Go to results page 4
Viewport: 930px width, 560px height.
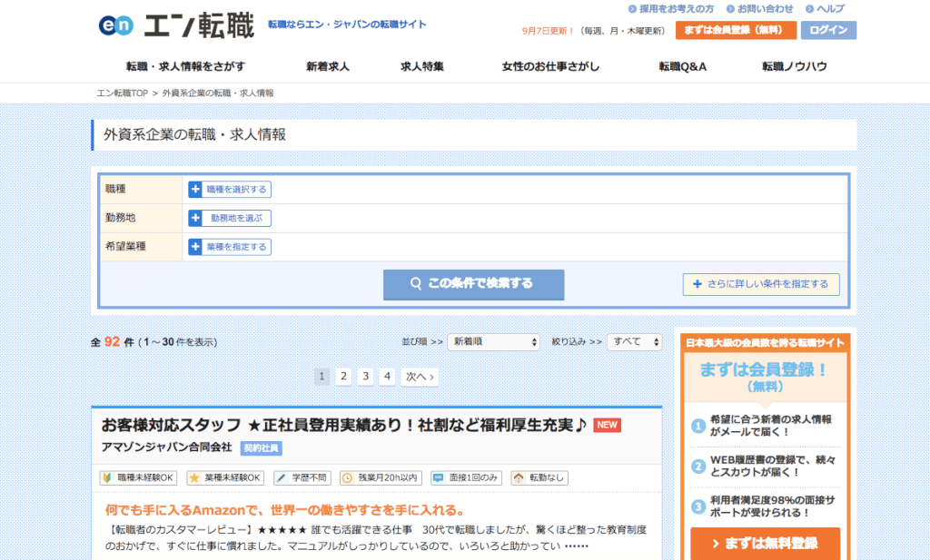pos(387,377)
